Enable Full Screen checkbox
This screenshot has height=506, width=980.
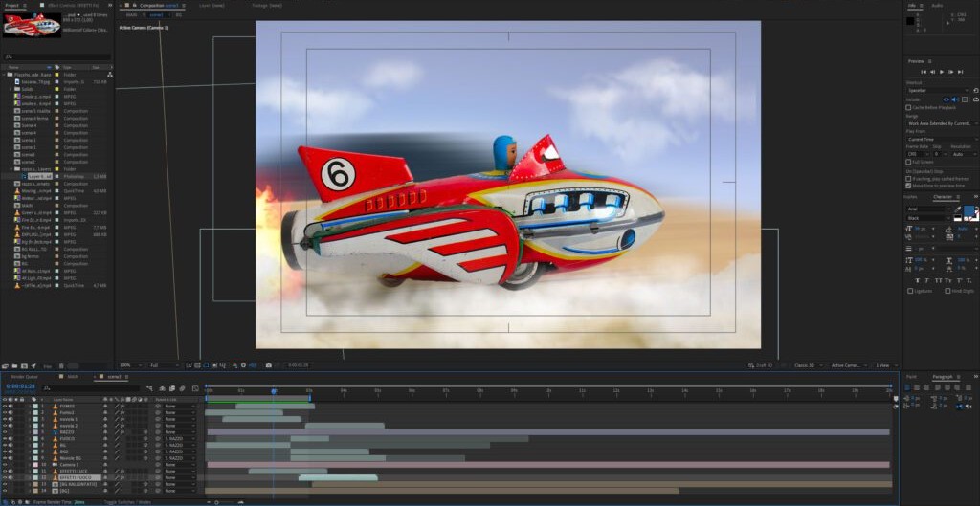908,162
